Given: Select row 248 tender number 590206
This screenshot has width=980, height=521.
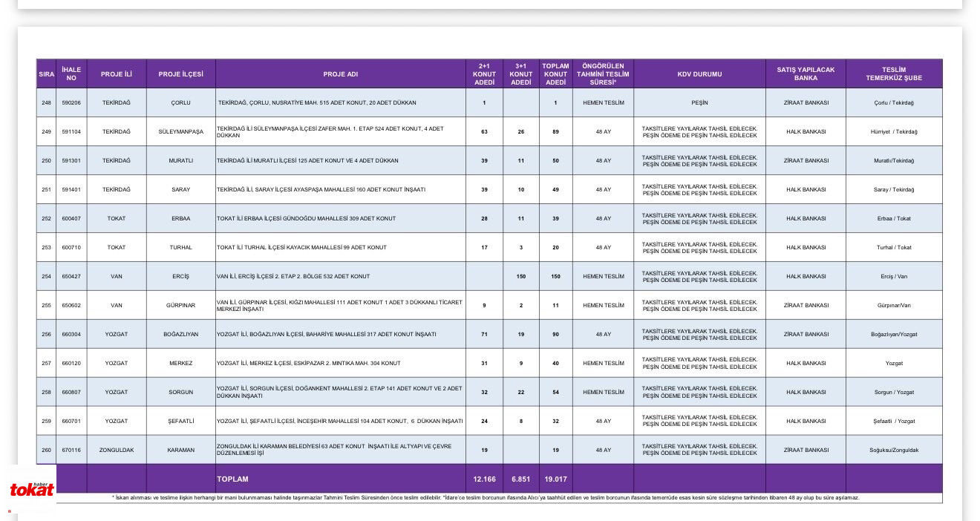Looking at the screenshot, I should (71, 102).
